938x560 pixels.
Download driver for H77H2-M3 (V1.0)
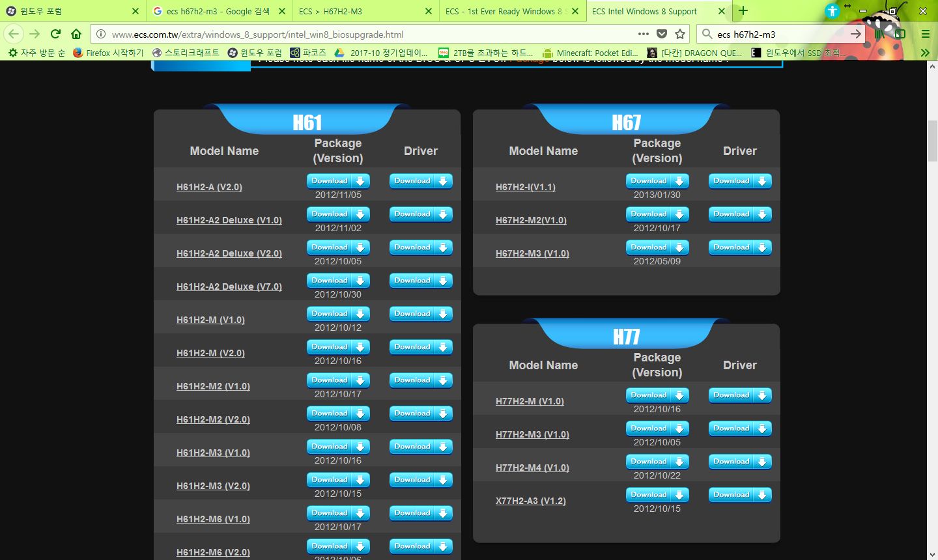(740, 428)
